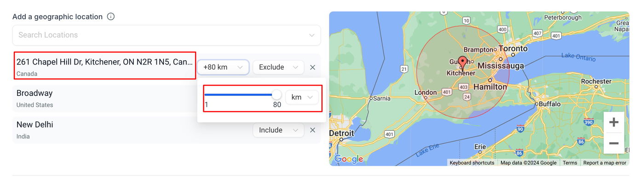Open the +80 km radius dropdown
Viewport: 644px width, 186px height.
click(223, 67)
